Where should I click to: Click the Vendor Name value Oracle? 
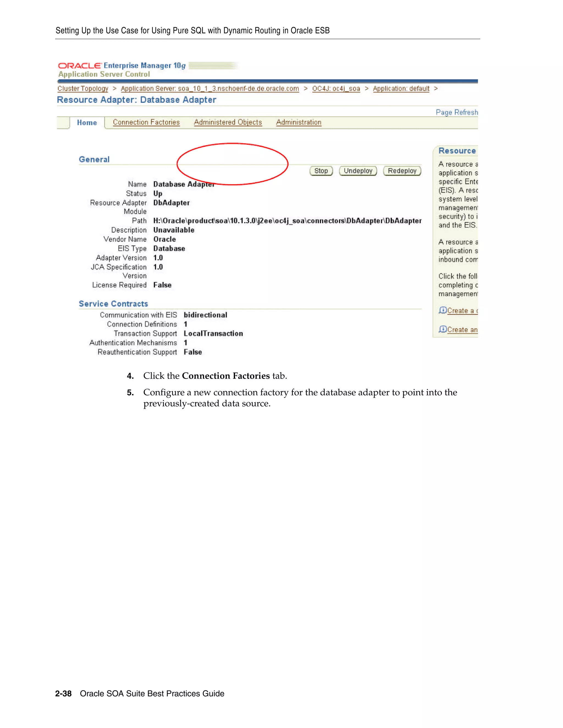pyautogui.click(x=164, y=239)
